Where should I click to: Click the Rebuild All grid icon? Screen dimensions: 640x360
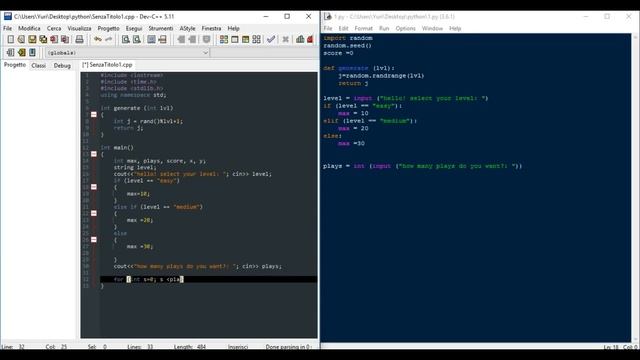[256, 39]
